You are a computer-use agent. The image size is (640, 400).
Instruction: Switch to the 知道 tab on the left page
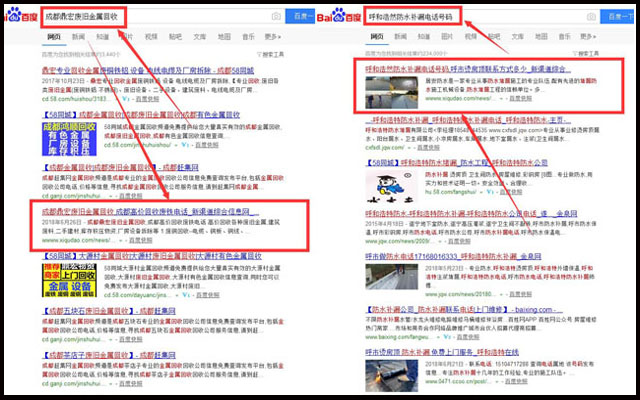(102, 37)
